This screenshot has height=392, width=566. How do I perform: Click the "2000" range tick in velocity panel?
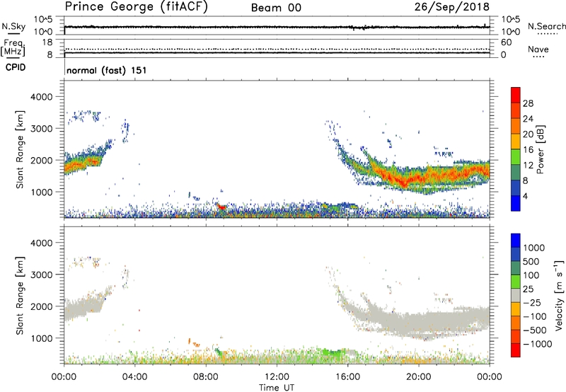(x=41, y=306)
